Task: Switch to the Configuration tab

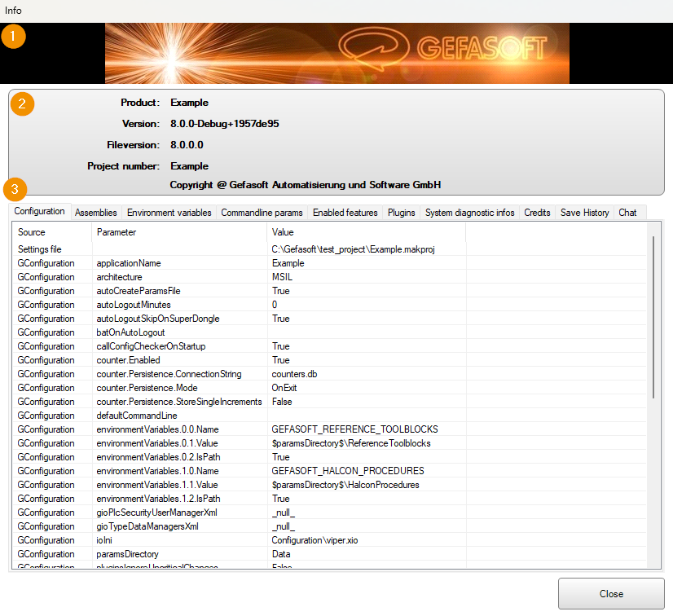Action: point(39,211)
